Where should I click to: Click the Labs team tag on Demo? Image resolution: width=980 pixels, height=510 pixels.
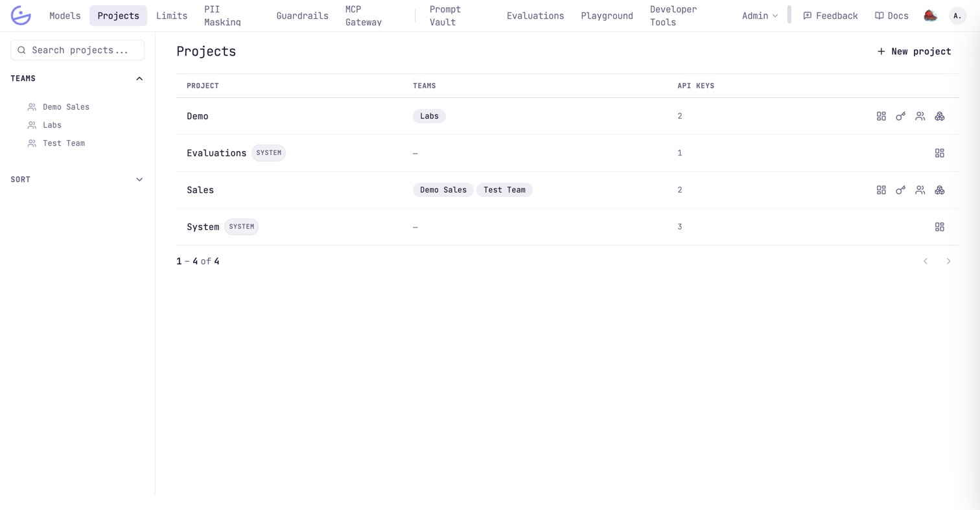[429, 117]
